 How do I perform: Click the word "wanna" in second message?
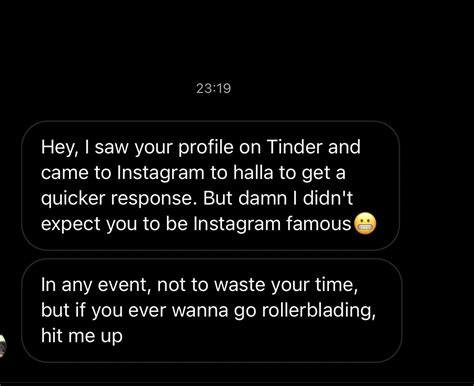point(200,311)
